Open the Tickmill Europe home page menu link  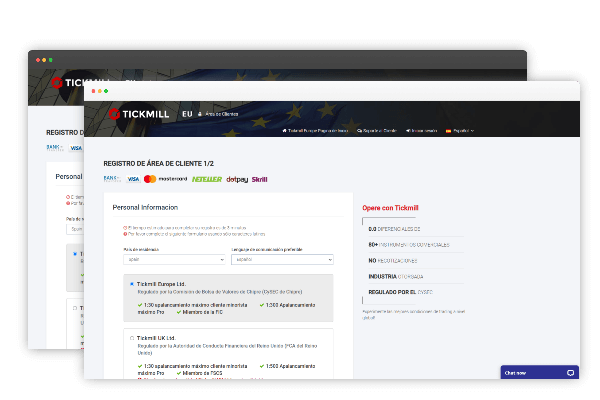(315, 131)
